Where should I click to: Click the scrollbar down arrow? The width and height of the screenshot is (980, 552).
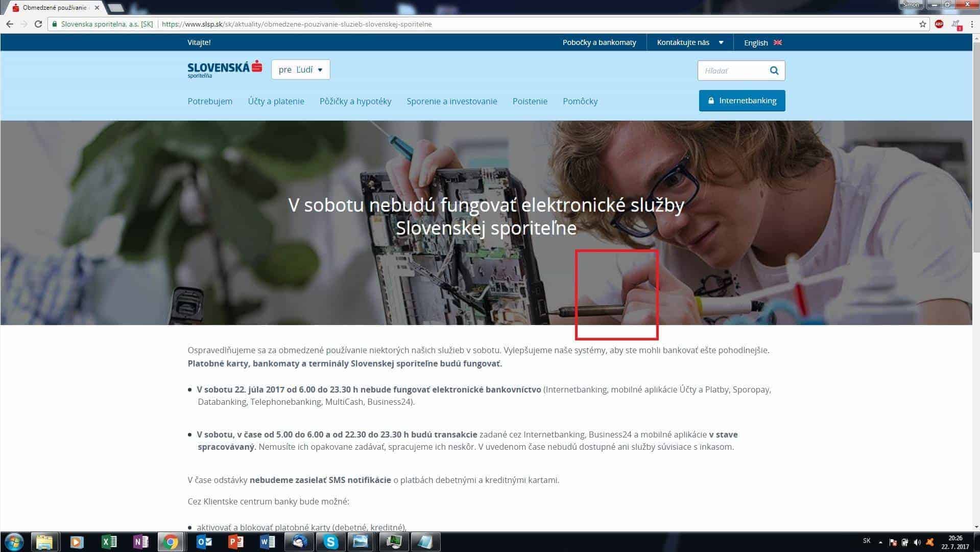pyautogui.click(x=976, y=527)
